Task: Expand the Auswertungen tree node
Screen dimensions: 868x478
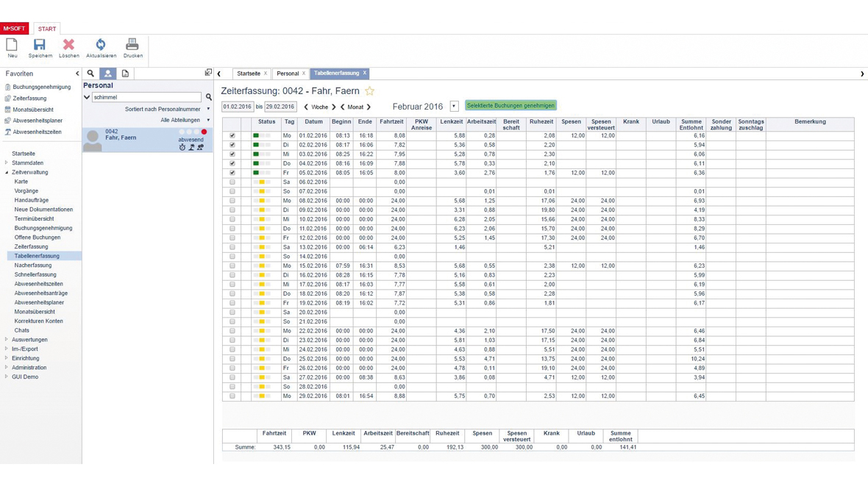Action: [x=7, y=340]
